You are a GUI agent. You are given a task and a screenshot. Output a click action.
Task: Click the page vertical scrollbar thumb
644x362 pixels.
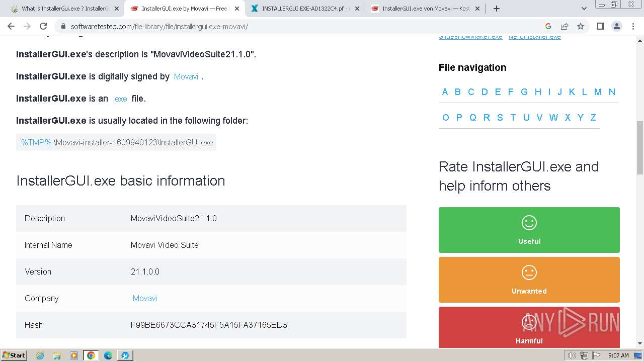(640, 148)
